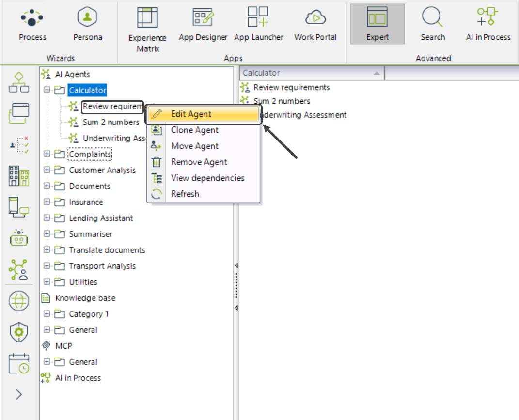The image size is (519, 420).
Task: Collapse the Calculator folder
Action: [x=47, y=90]
